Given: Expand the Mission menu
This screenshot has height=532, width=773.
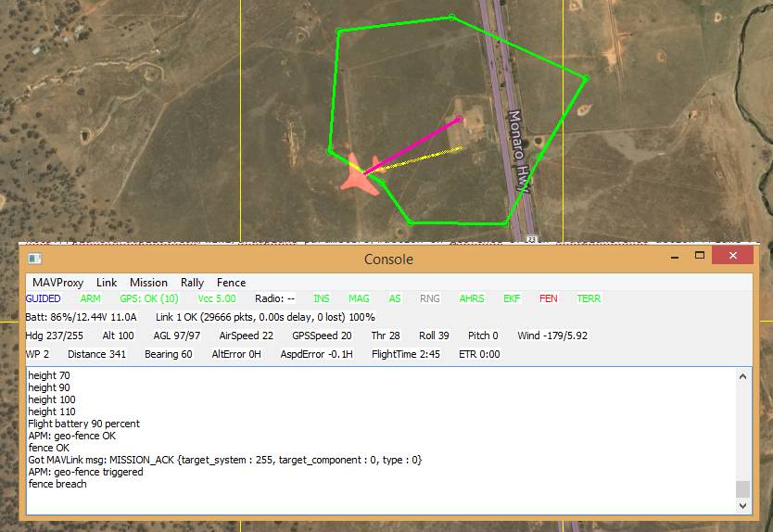Looking at the screenshot, I should (x=148, y=283).
